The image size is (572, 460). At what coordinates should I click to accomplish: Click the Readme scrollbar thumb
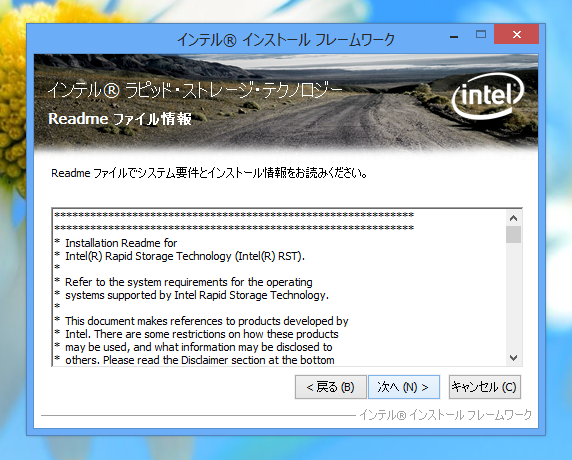click(514, 234)
